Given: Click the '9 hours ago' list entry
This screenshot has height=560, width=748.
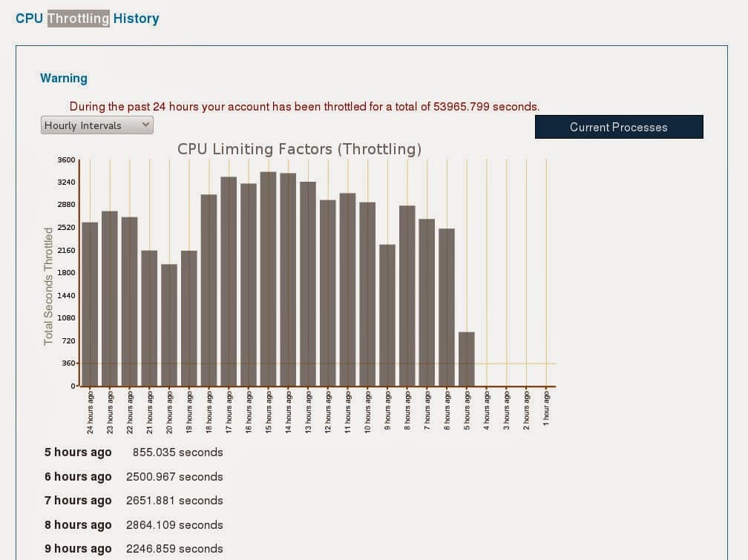Looking at the screenshot, I should tap(78, 549).
